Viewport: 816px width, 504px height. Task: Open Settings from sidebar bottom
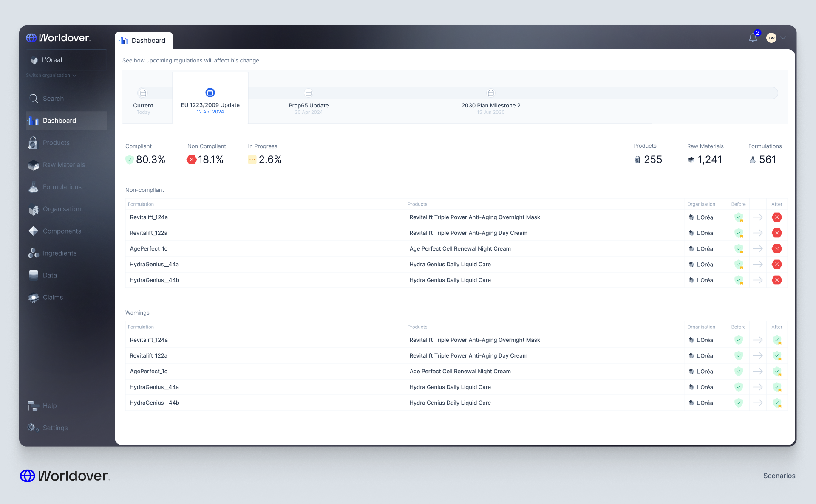point(55,428)
